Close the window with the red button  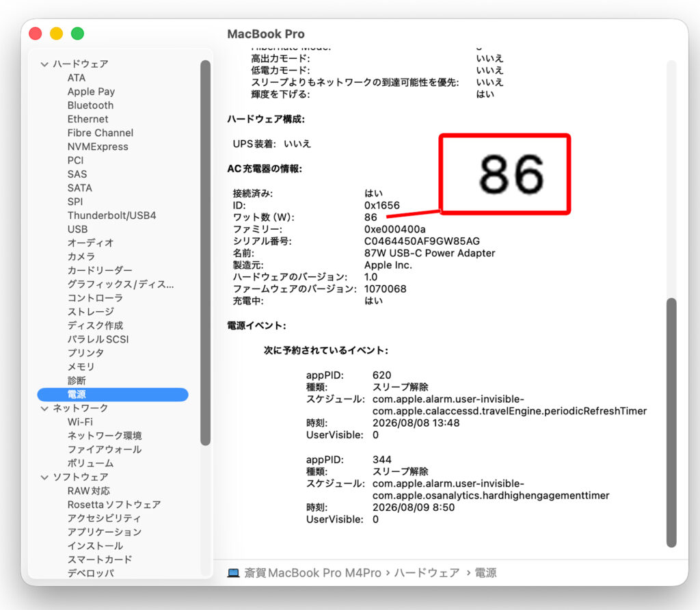point(36,34)
